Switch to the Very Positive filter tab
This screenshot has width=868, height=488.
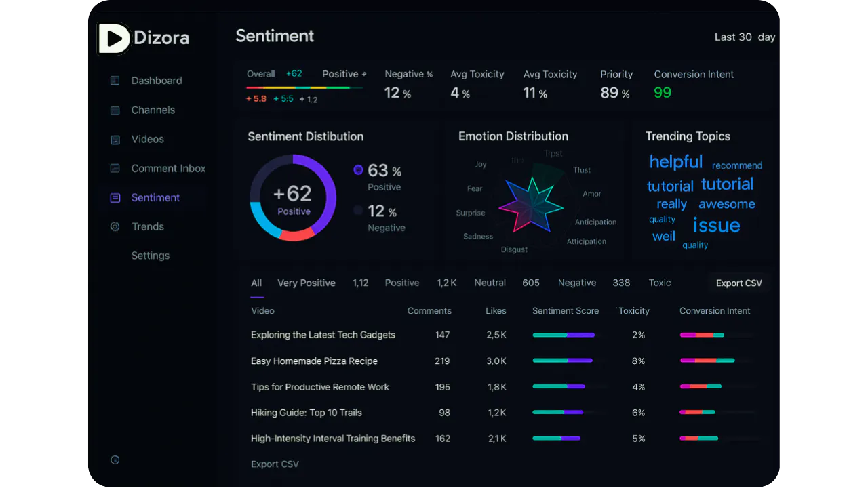[x=307, y=283]
